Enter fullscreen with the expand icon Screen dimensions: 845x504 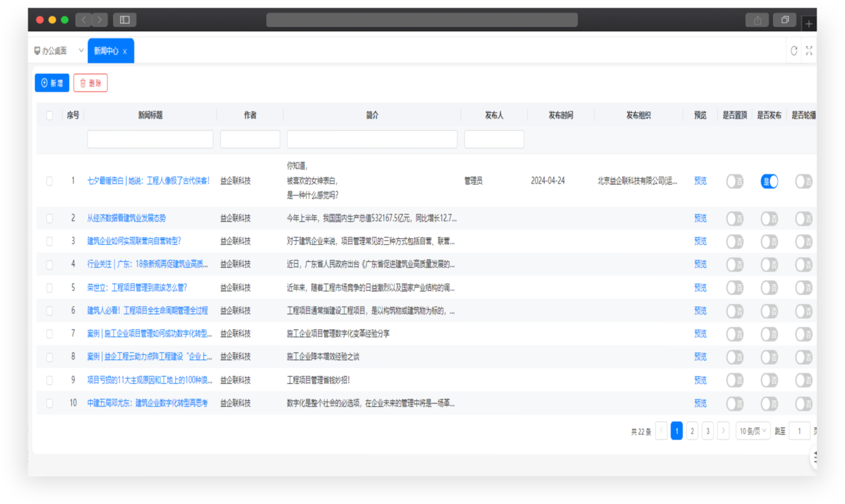(809, 51)
